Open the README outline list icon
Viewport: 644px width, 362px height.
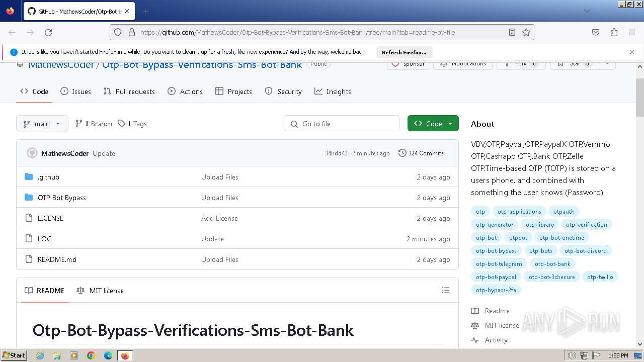coord(445,290)
